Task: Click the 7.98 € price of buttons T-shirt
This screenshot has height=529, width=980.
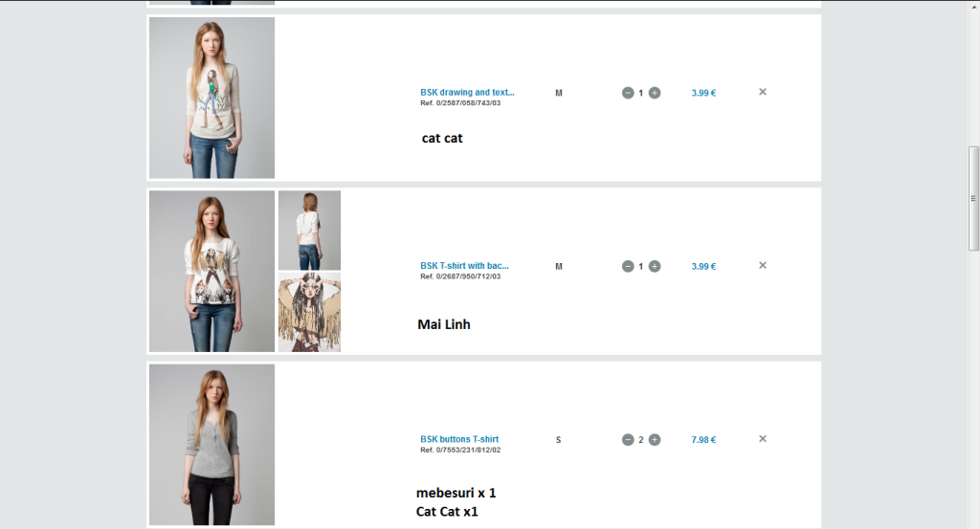Action: click(x=703, y=440)
